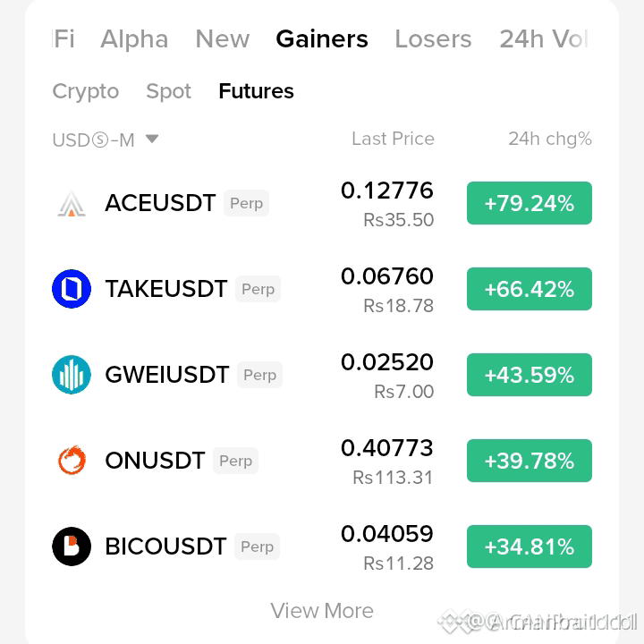Viewport: 644px width, 644px height.
Task: Open the ACEUSDT coin logo icon
Action: [72, 203]
